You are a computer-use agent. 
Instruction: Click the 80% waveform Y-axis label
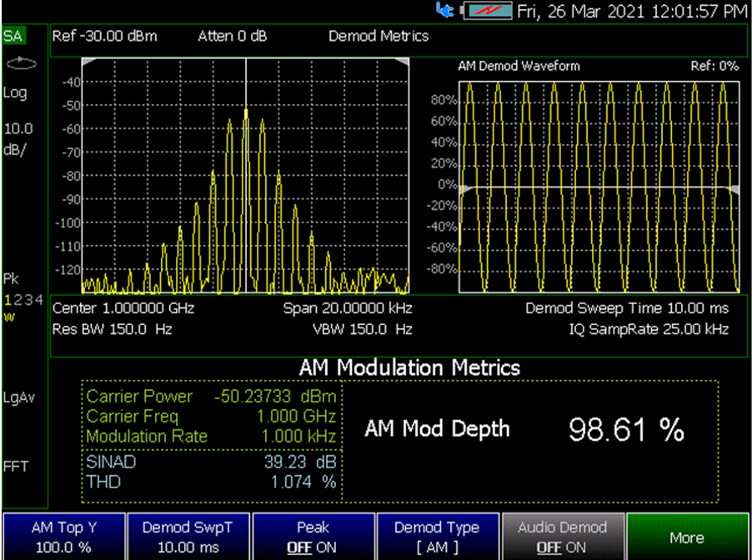point(444,100)
